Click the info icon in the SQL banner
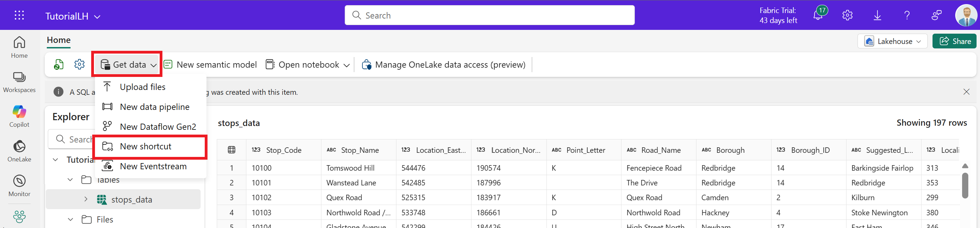The height and width of the screenshot is (228, 980). (58, 92)
